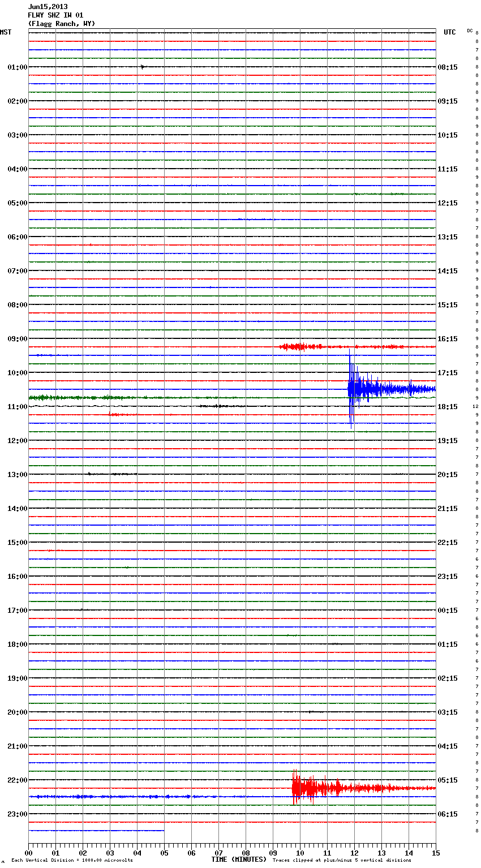Image resolution: width=481 pixels, height=868 pixels.
Task: Select the 02:00 MST time label
Action: point(17,101)
